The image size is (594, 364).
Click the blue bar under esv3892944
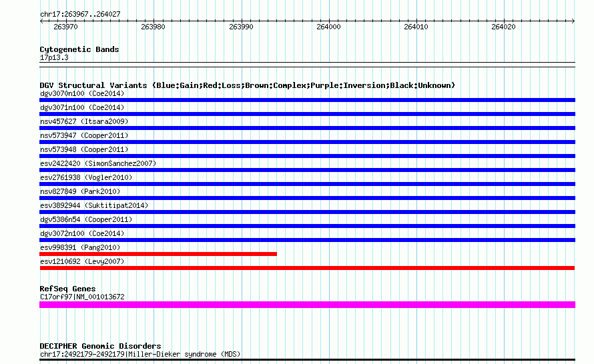[307, 212]
